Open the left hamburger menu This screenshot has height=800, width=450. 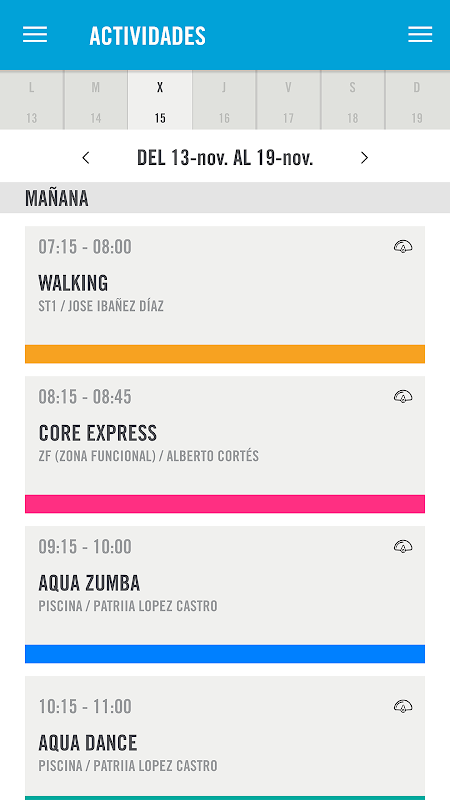point(35,35)
